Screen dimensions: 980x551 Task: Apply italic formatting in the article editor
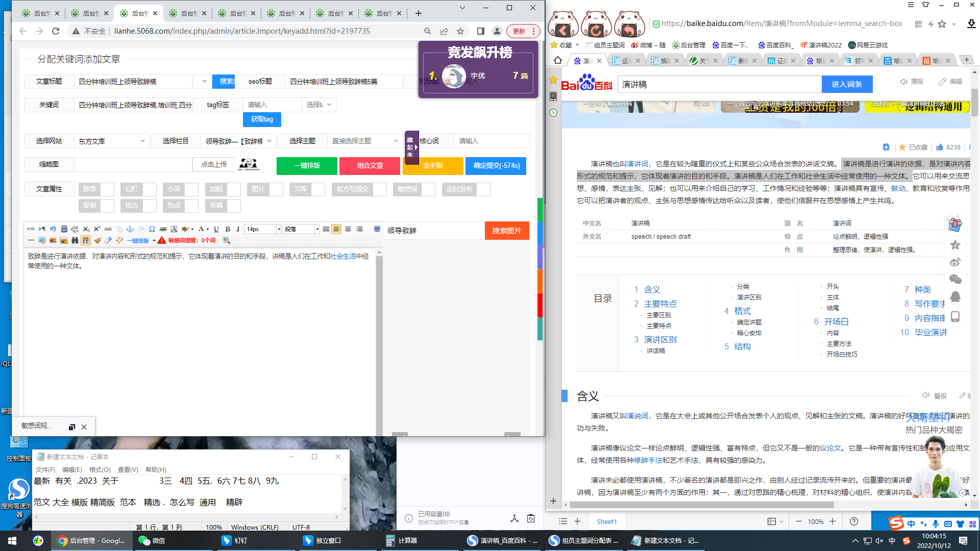[237, 230]
